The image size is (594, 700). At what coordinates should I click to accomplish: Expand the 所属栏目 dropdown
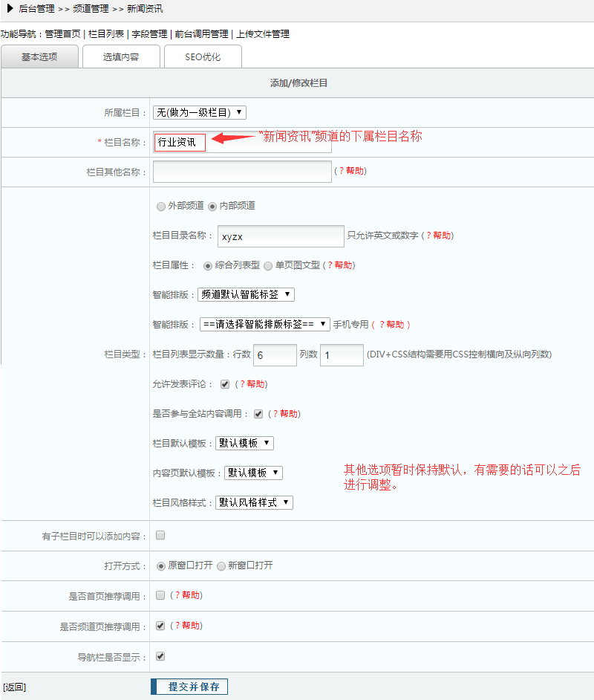tap(199, 112)
